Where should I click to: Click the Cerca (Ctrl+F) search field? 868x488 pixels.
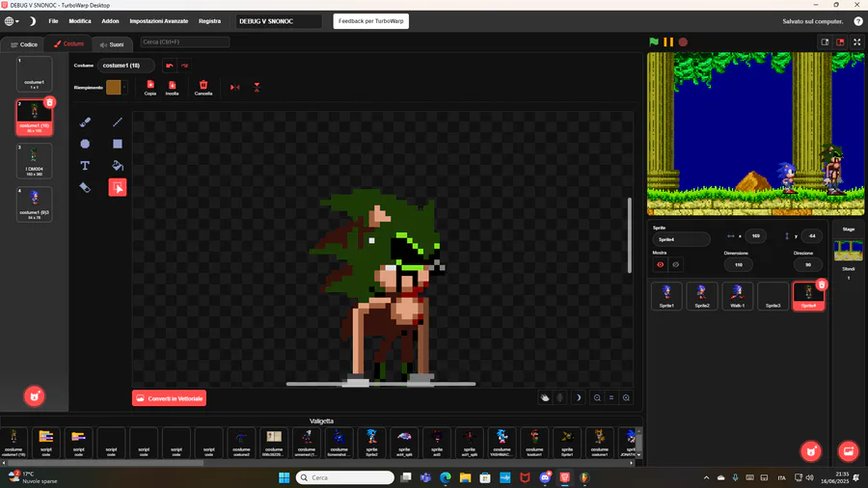185,42
